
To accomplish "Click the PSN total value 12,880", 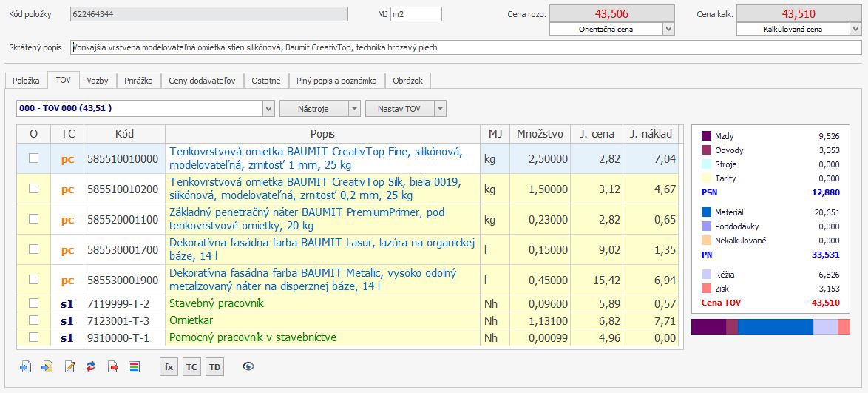I will point(826,192).
